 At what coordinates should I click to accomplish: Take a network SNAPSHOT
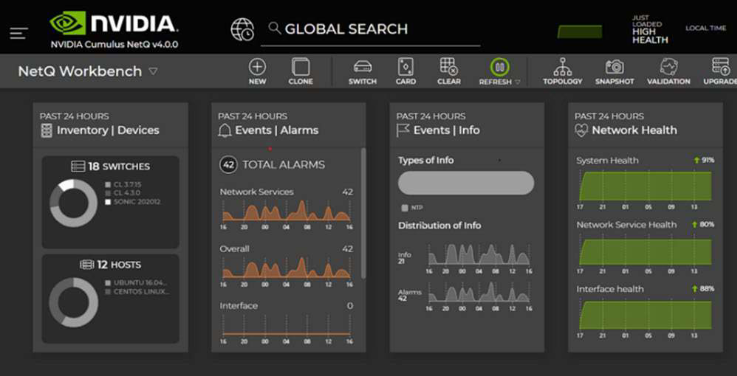coord(614,71)
